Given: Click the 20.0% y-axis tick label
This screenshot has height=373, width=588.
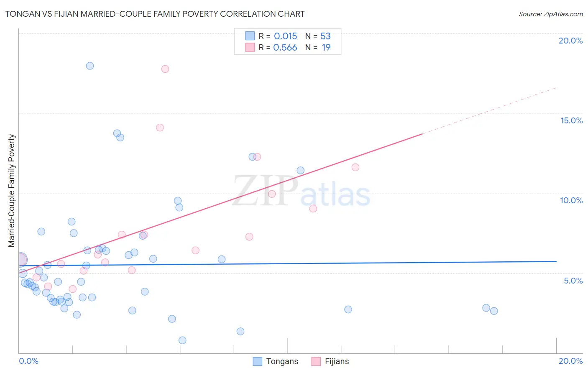Looking at the screenshot, I should coord(570,41).
